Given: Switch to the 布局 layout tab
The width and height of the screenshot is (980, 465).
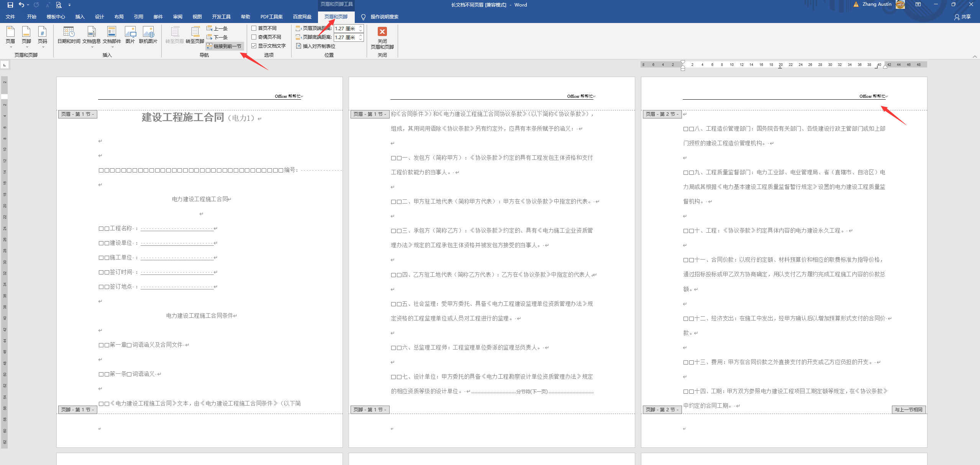Looking at the screenshot, I should coord(119,17).
